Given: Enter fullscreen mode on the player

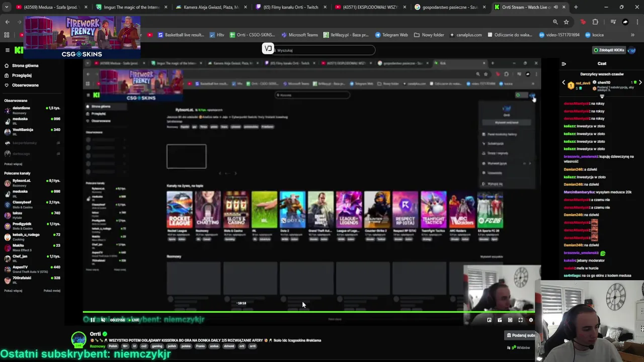Looking at the screenshot, I should [521, 320].
